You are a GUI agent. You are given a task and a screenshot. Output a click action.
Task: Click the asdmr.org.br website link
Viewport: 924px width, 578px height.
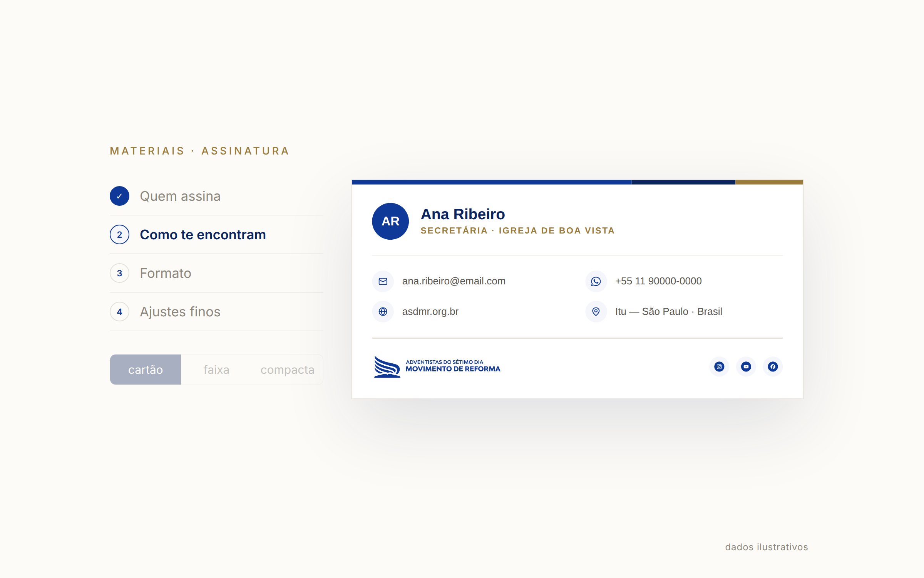click(x=430, y=311)
